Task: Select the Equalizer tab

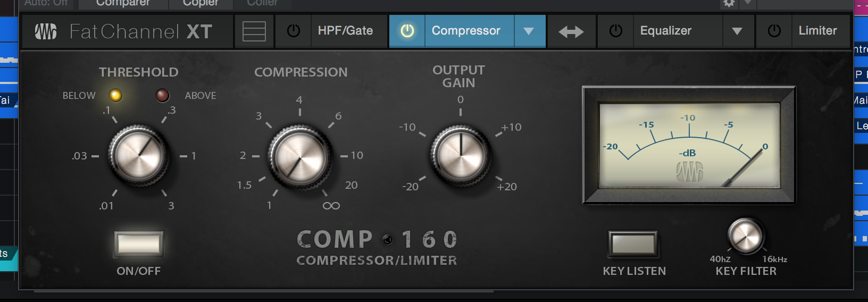Action: pyautogui.click(x=666, y=31)
